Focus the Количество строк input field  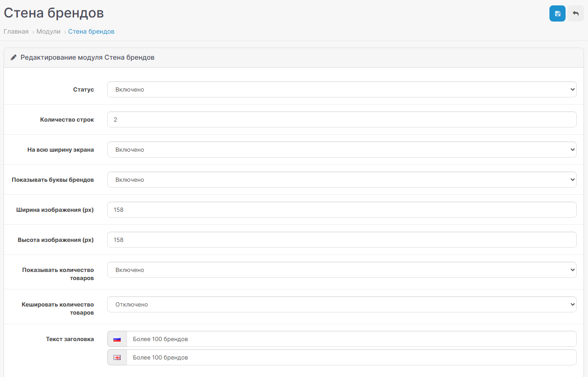tap(341, 119)
